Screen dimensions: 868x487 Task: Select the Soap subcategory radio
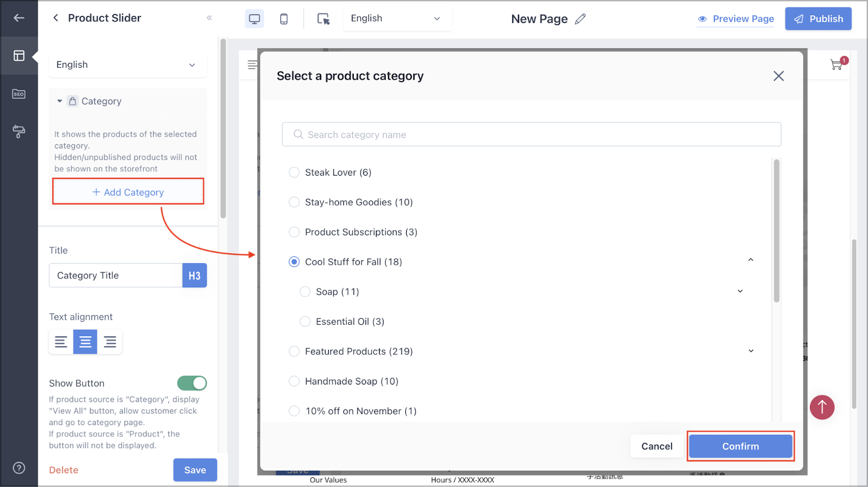305,292
